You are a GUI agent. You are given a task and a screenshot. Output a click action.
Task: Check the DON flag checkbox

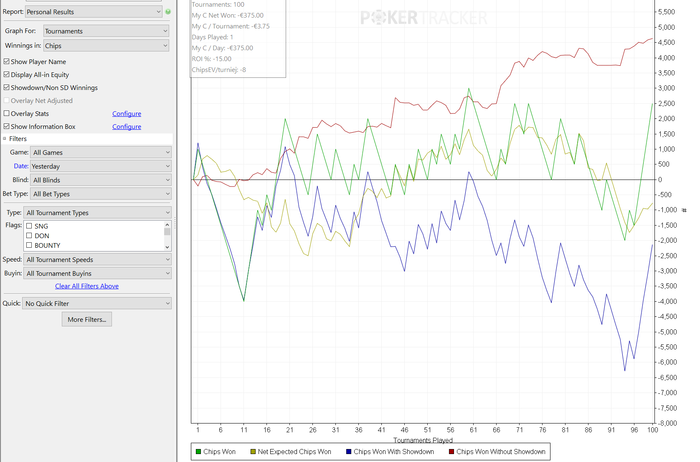(29, 235)
